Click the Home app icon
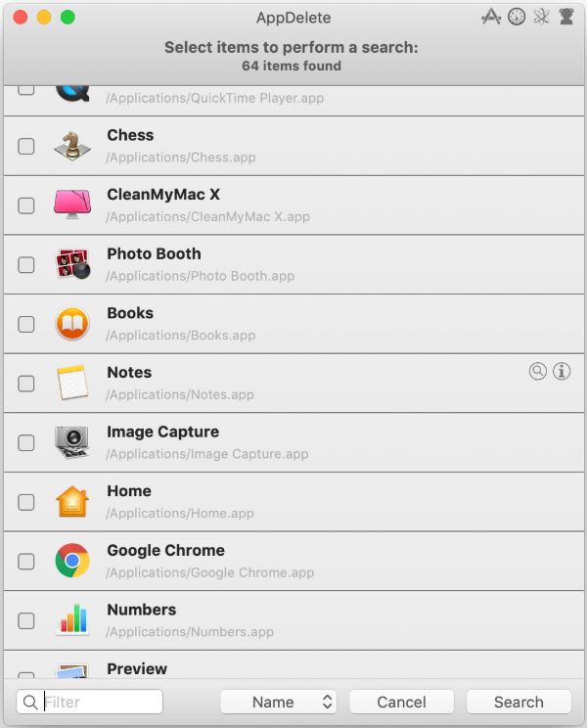Viewport: 587px width, 728px height. point(72,502)
